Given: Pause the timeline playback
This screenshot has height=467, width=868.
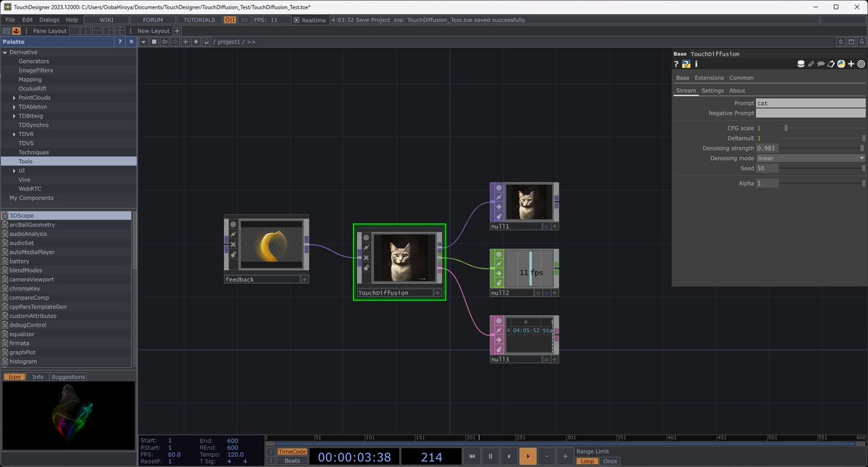Looking at the screenshot, I should pyautogui.click(x=490, y=456).
